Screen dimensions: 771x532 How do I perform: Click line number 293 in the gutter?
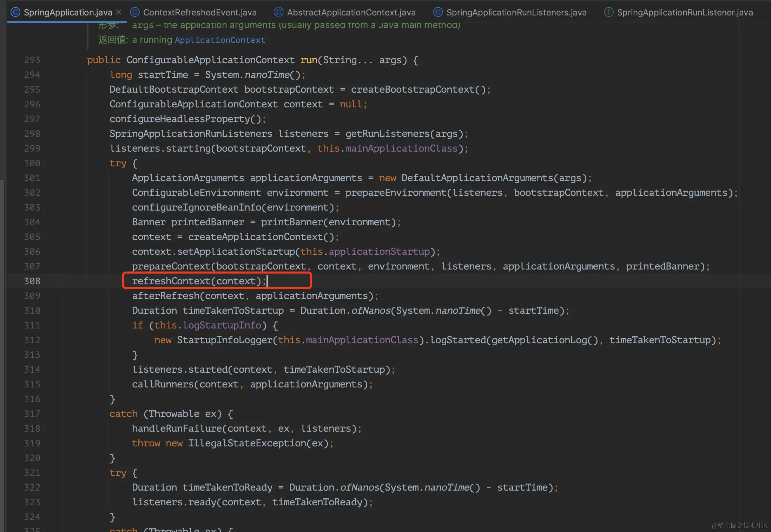(32, 60)
